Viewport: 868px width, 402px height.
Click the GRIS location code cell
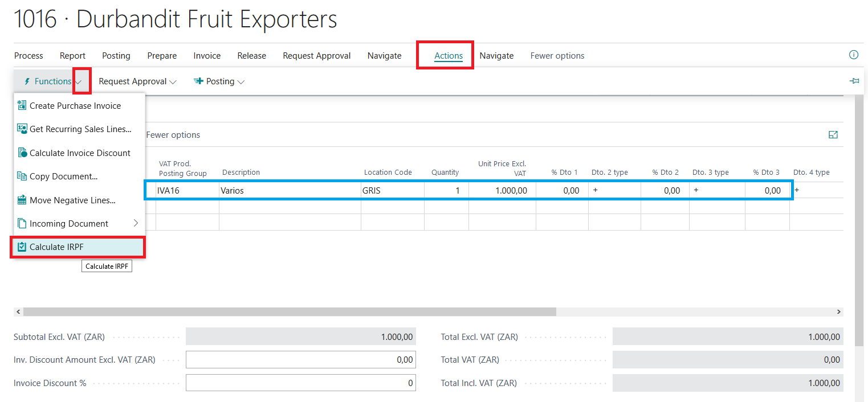[x=393, y=191]
